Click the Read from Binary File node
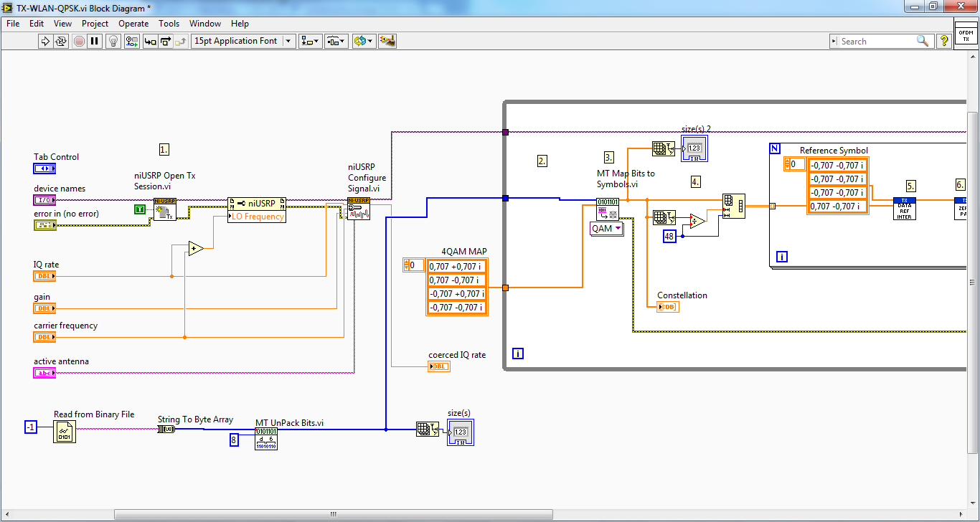 coord(65,431)
